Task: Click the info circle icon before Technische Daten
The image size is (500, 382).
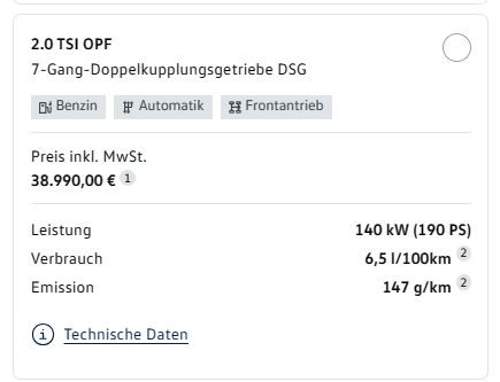Action: (x=43, y=334)
